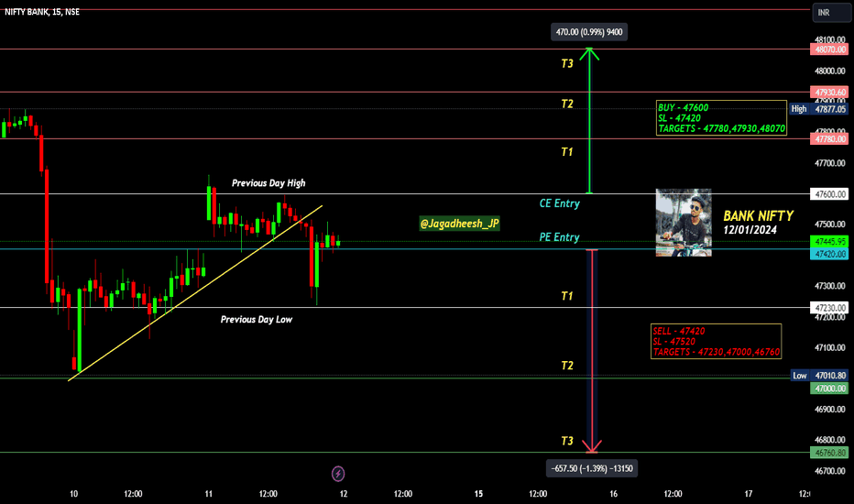Select the 47780.00 price label
This screenshot has height=504, width=854.
coord(829,139)
